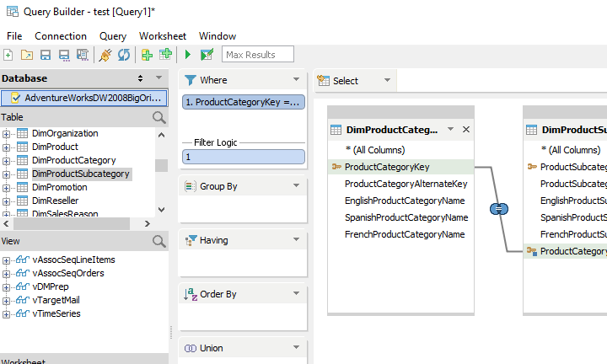Expand the DimProduct tree node
The image size is (607, 364).
[6, 147]
